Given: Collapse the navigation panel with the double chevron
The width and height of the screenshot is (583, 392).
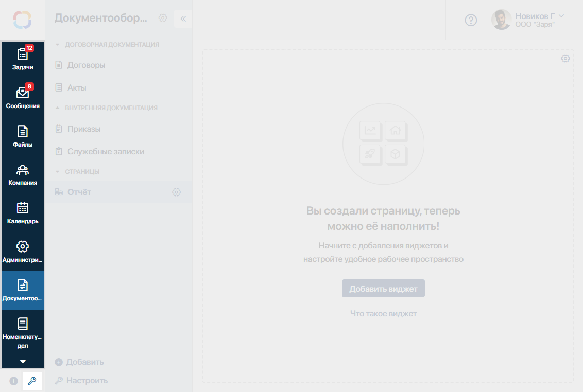Looking at the screenshot, I should point(183,19).
